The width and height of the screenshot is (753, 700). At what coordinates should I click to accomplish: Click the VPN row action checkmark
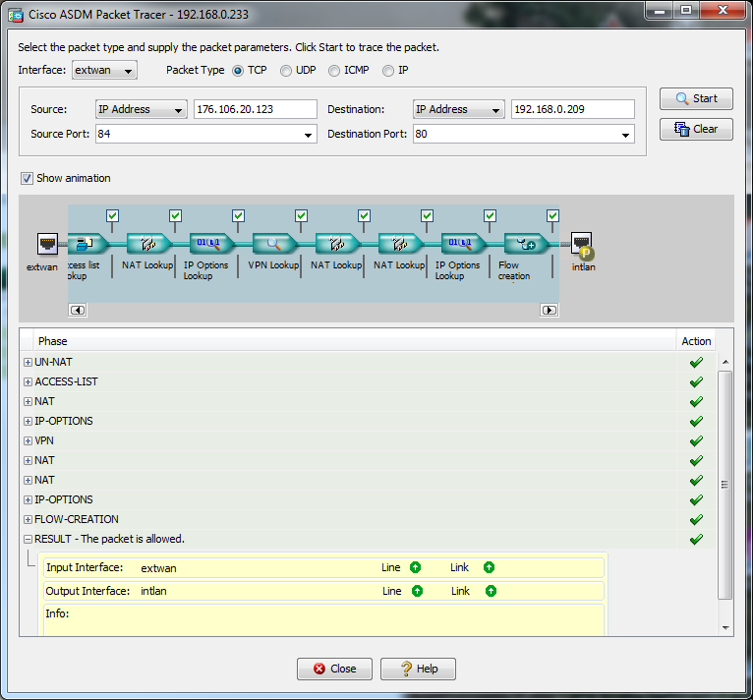(696, 441)
